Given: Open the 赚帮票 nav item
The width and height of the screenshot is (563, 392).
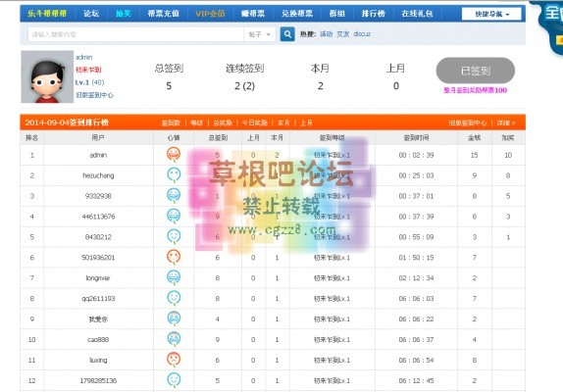Looking at the screenshot, I should click(x=253, y=14).
